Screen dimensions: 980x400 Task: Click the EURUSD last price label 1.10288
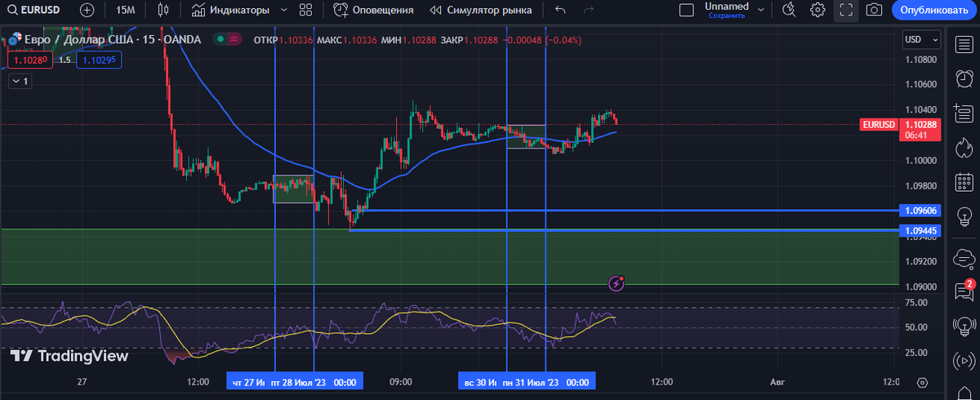(x=922, y=124)
